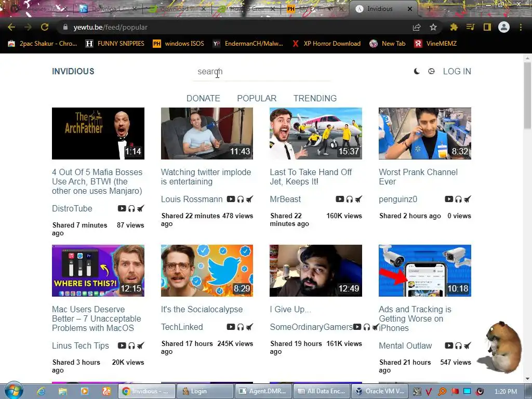Switch instance icon for Louis Rossmann video
532x399 pixels.
coord(249,199)
